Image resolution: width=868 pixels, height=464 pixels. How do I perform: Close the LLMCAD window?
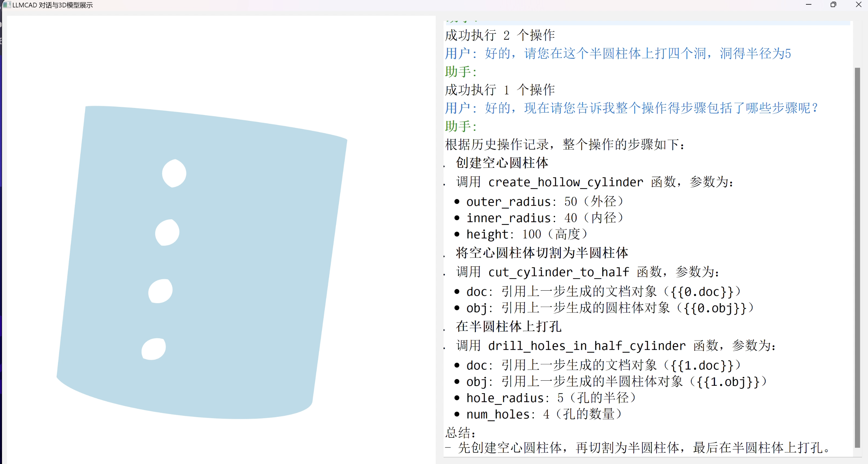coord(858,5)
